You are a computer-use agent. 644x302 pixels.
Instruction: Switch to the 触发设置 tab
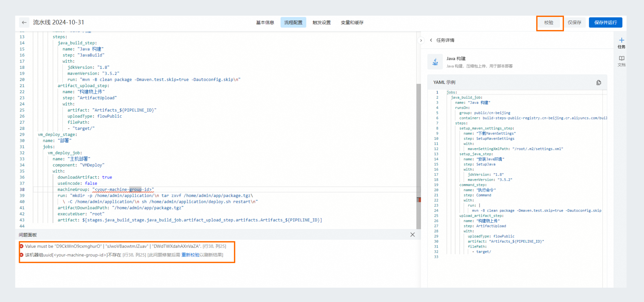[x=322, y=23]
